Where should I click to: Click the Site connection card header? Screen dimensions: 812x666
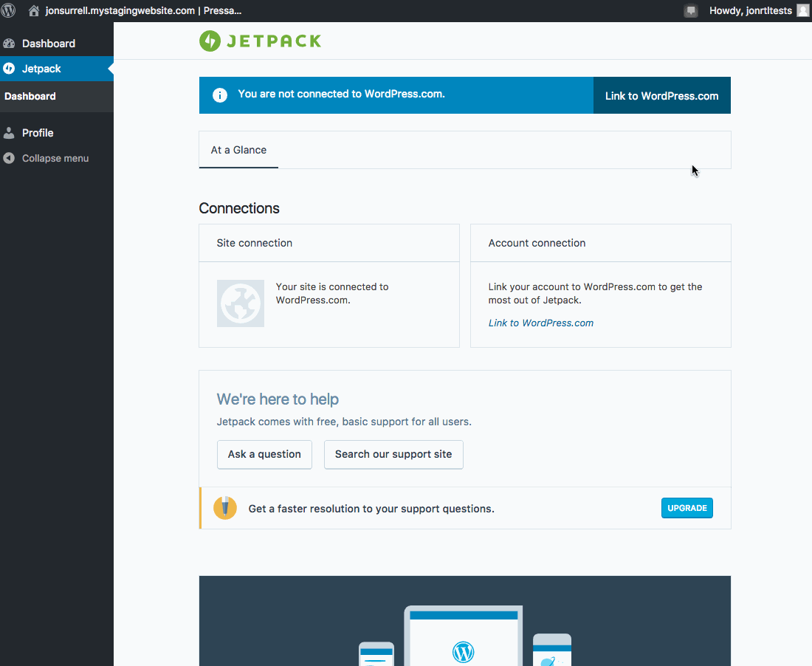[328, 243]
